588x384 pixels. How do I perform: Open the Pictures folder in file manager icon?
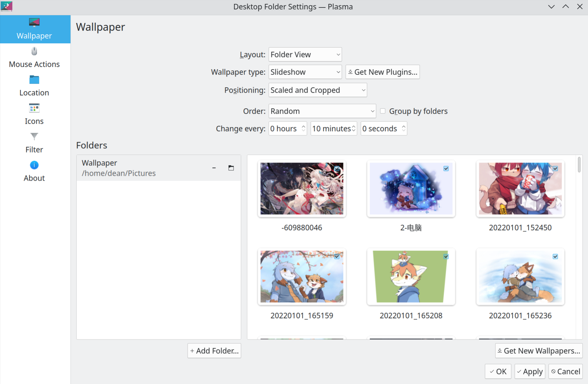coord(231,168)
